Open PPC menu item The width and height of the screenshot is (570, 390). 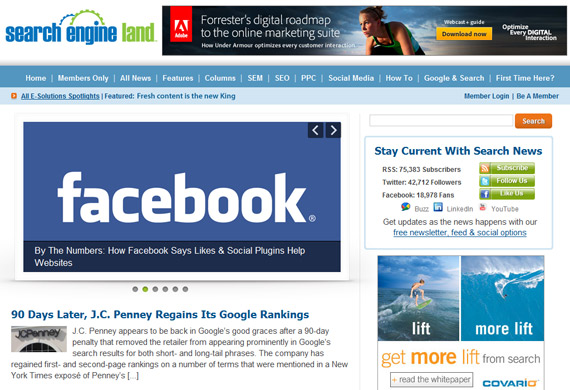coord(308,78)
